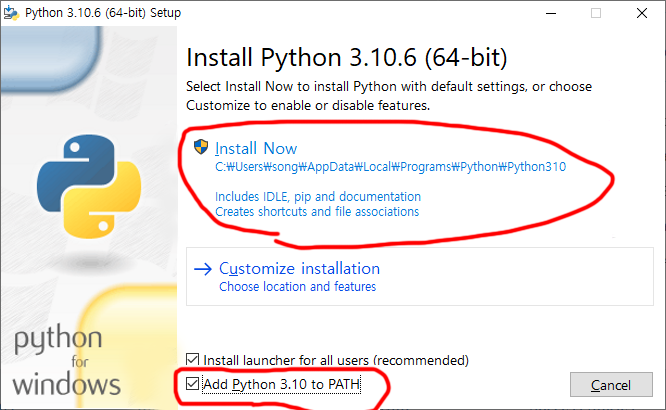Click the arrow icon next to Customize installation
The image size is (666, 410).
[x=203, y=269]
